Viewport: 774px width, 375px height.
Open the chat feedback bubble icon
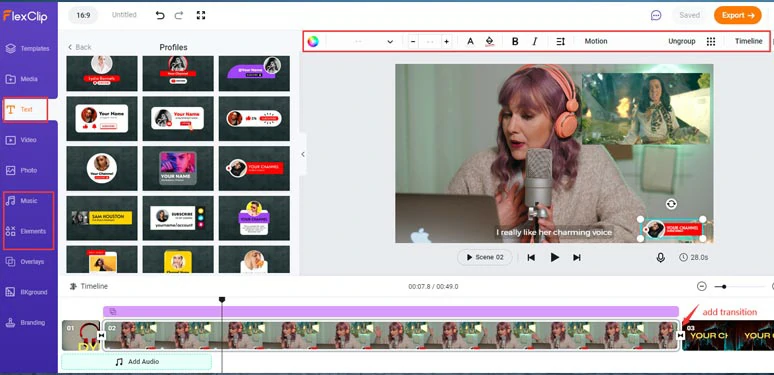(x=656, y=15)
